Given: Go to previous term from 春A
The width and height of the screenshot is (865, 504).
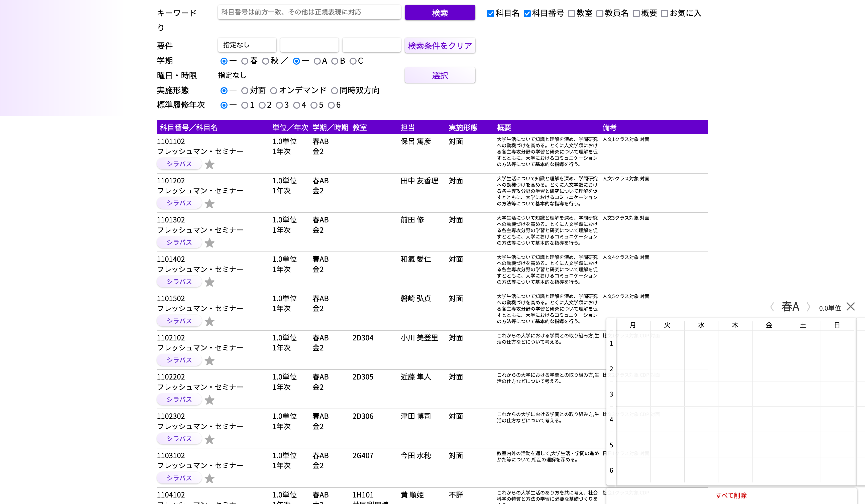Looking at the screenshot, I should click(772, 307).
